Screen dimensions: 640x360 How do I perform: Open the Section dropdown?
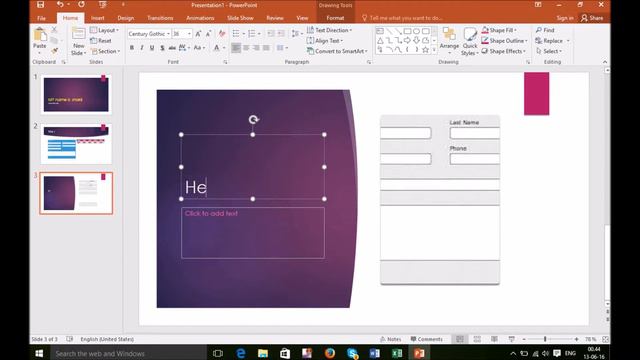105,51
